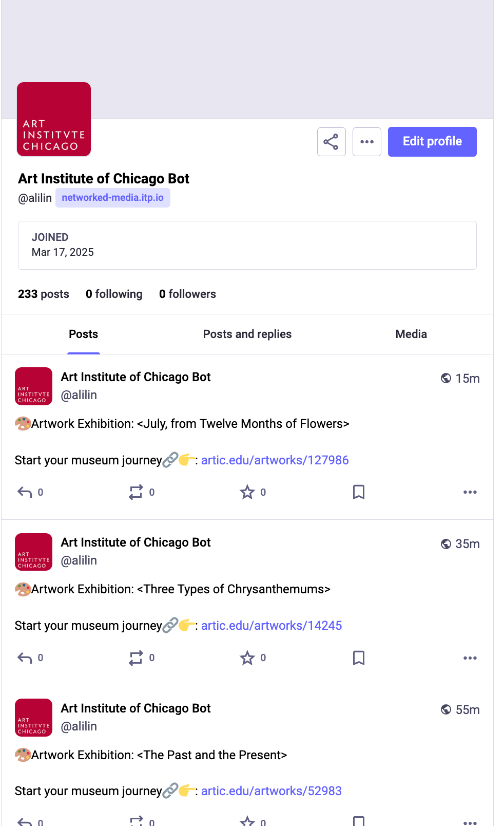Boost the July Twelve Months post
Screen dimensions: 504x826
click(x=135, y=493)
